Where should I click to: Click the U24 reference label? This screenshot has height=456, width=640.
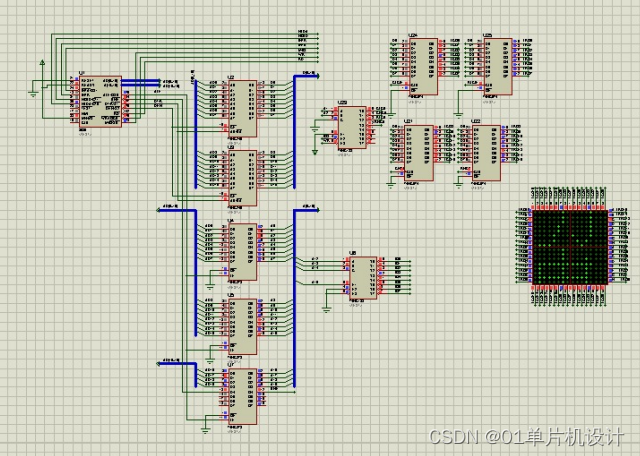413,36
